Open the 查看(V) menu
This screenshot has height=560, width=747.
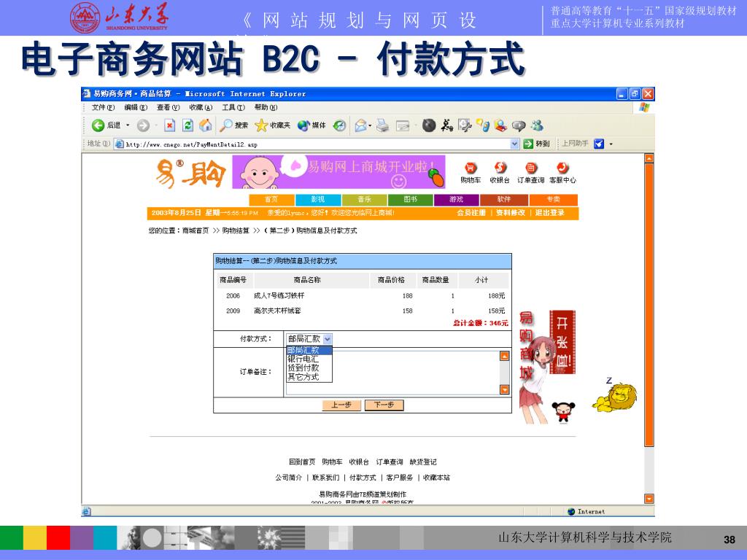168,108
